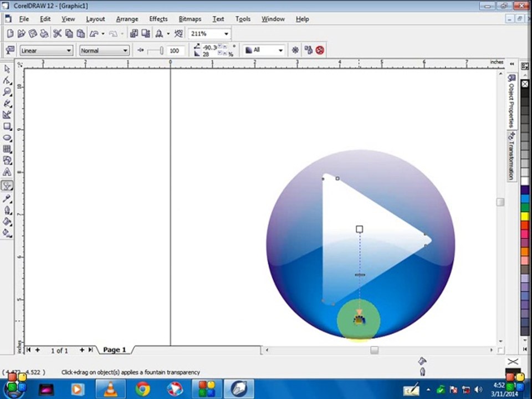Screen dimensions: 532x399
Task: Select the Zoom tool
Action: (x=7, y=92)
